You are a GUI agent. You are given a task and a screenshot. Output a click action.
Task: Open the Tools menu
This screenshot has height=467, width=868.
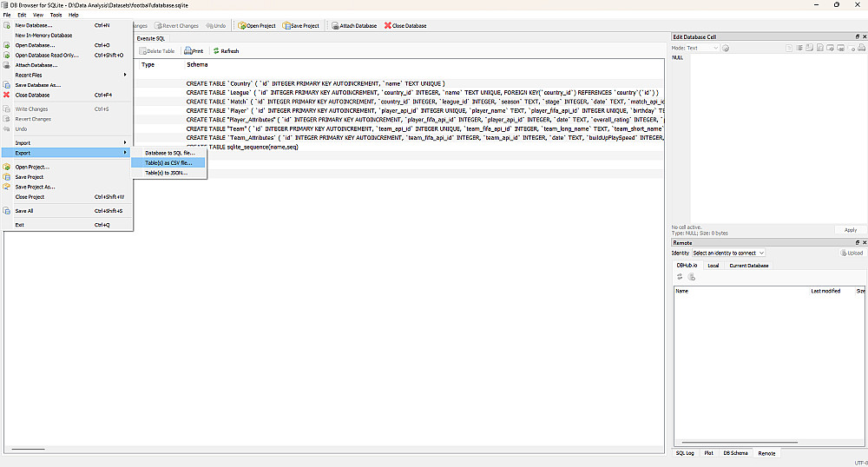click(x=56, y=15)
